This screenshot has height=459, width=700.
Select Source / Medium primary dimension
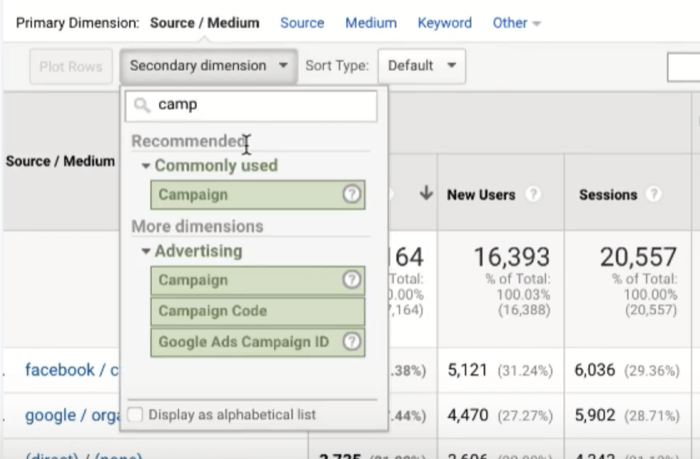(204, 23)
